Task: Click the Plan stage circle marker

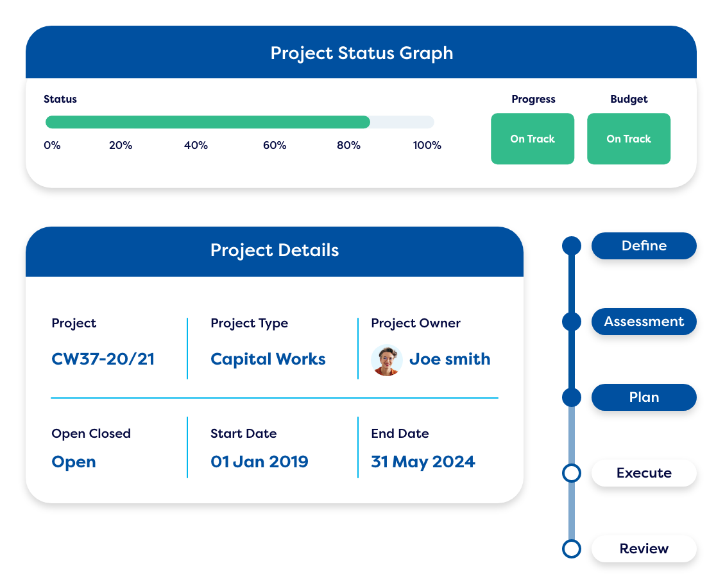Action: 571,397
